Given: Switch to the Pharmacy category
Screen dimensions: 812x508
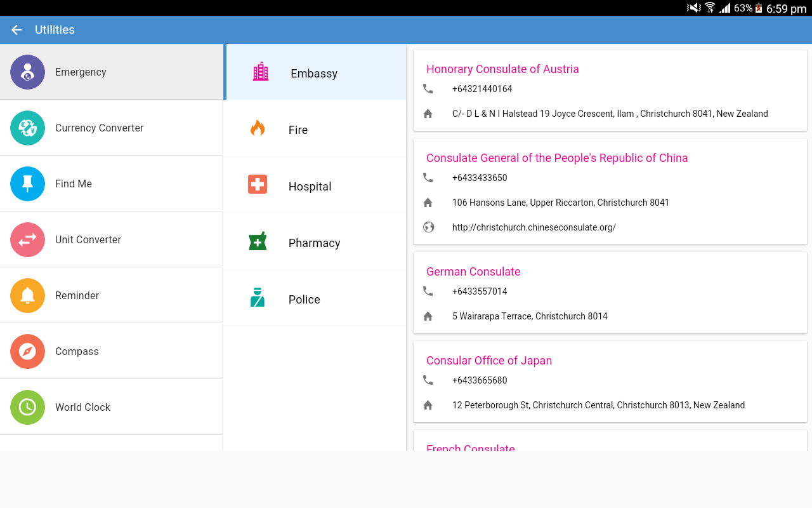Looking at the screenshot, I should (x=315, y=242).
